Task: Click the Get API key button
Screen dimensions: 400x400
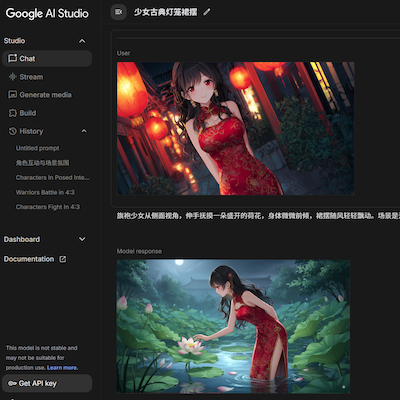Action: click(47, 383)
